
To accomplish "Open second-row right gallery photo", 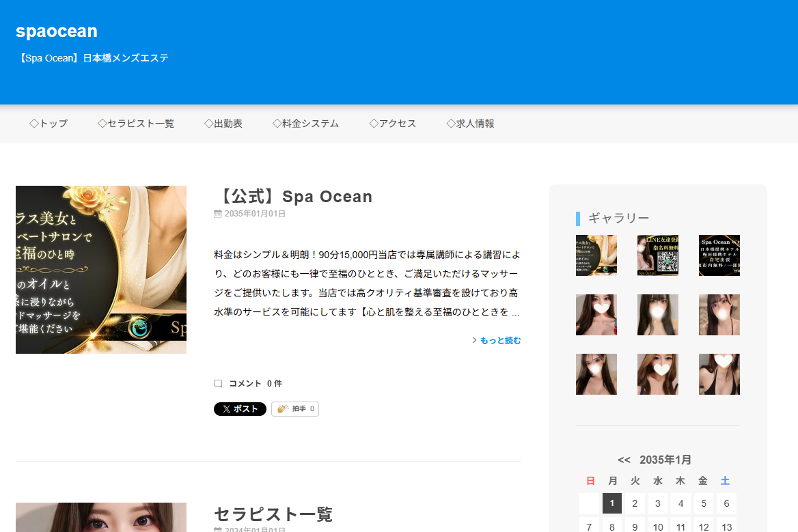I will click(x=719, y=315).
